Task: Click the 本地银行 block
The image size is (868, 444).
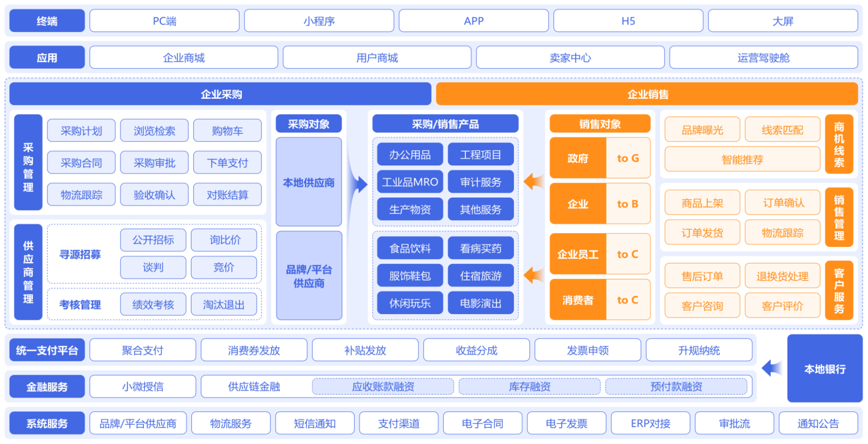Action: 825,369
